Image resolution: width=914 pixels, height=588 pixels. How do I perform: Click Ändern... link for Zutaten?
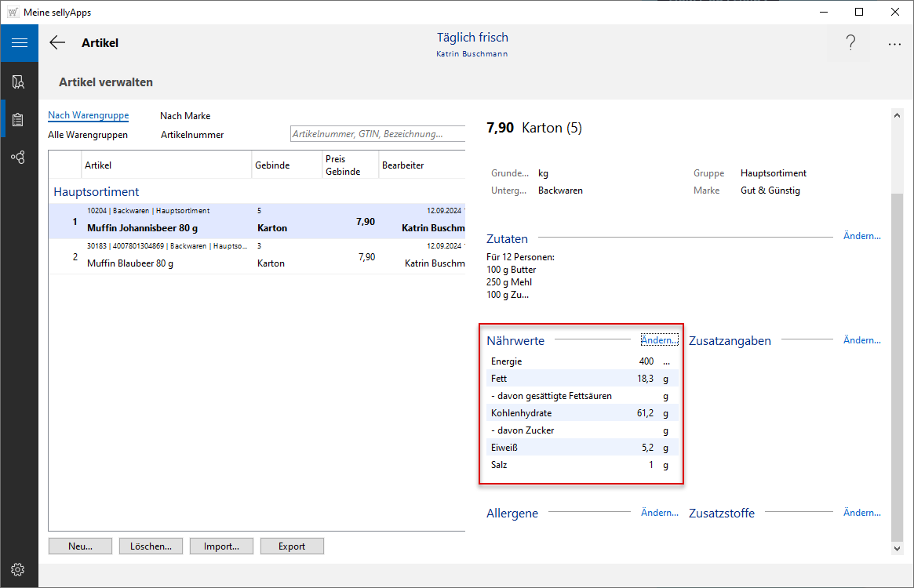[861, 236]
